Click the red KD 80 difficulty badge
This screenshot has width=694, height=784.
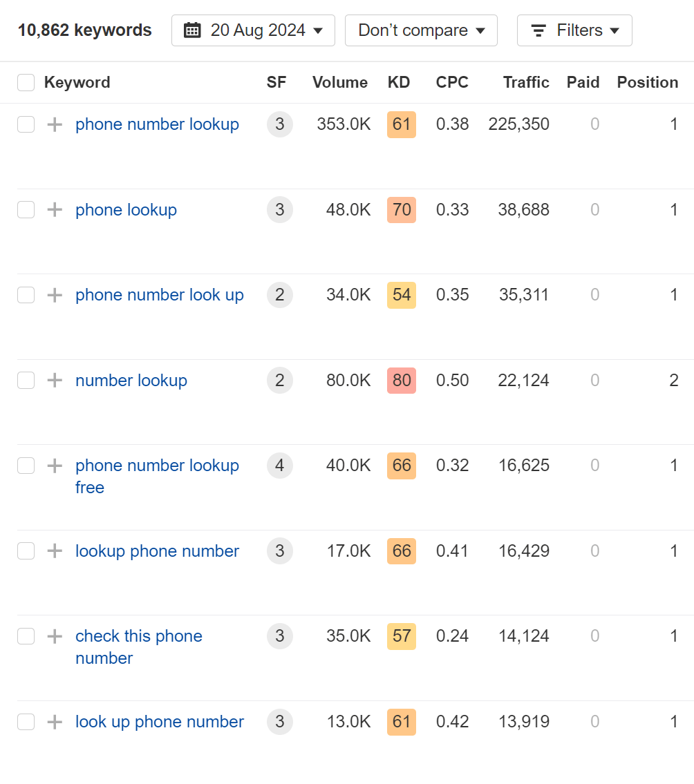click(401, 380)
